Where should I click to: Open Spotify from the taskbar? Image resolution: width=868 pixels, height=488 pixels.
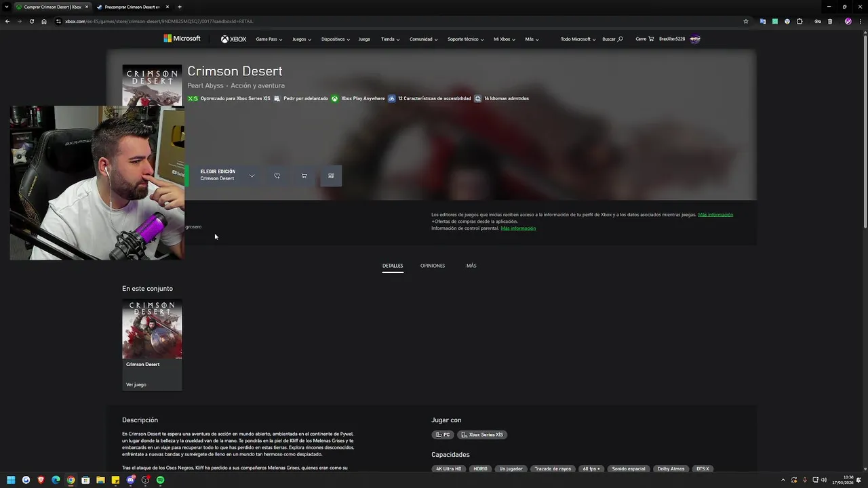coord(160,480)
